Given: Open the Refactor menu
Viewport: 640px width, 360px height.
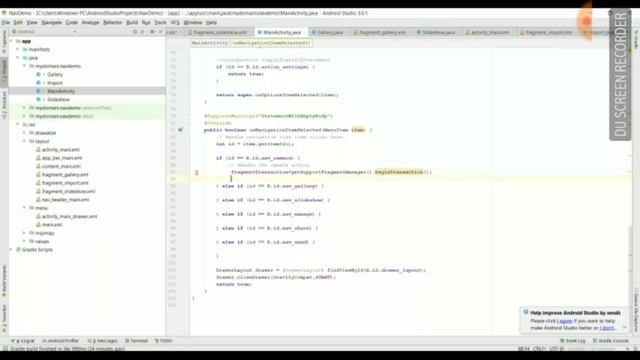Looking at the screenshot, I should pos(113,22).
